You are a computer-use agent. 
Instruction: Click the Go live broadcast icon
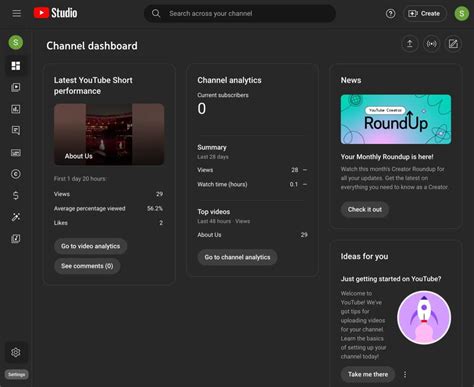click(x=432, y=44)
